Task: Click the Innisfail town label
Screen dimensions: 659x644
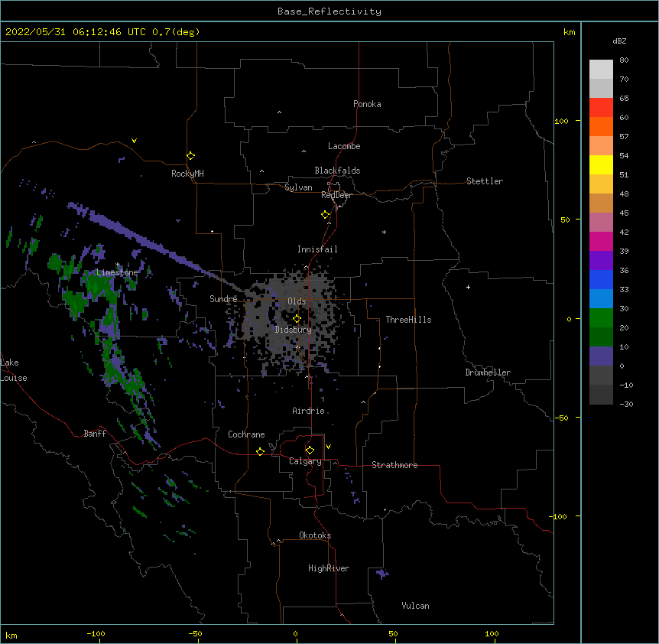Action: [317, 249]
